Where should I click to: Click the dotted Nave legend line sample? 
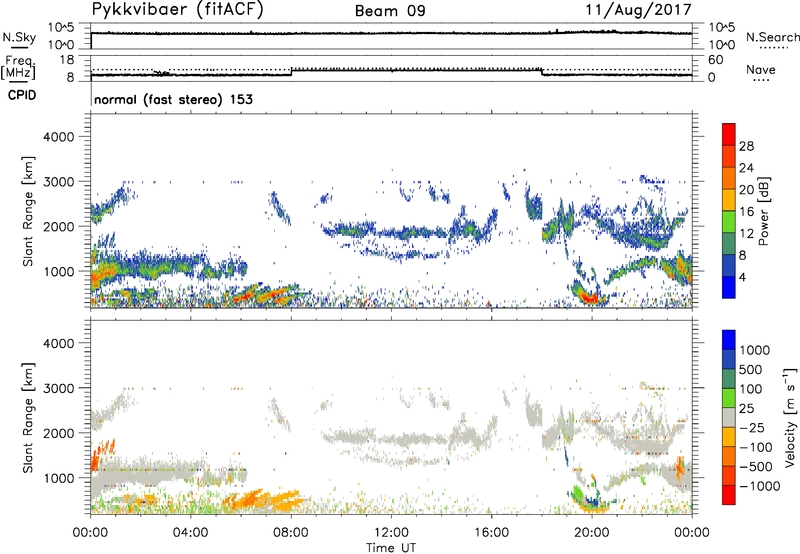pos(762,80)
